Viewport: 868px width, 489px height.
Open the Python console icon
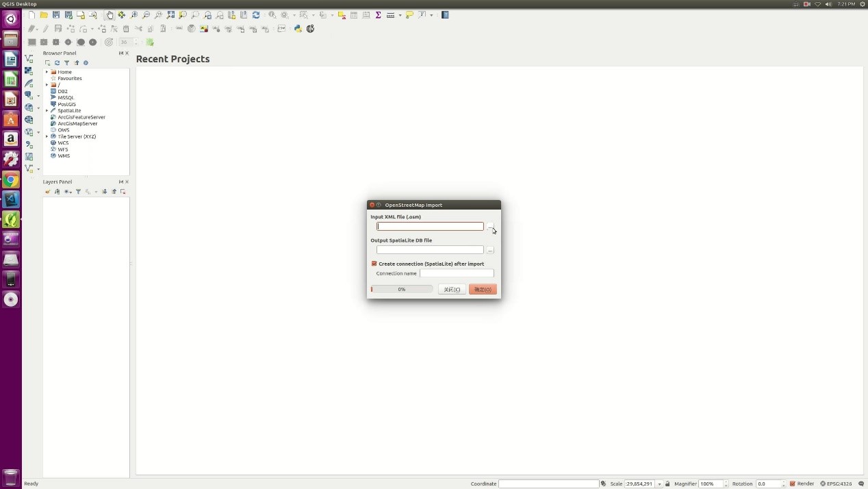tap(298, 29)
